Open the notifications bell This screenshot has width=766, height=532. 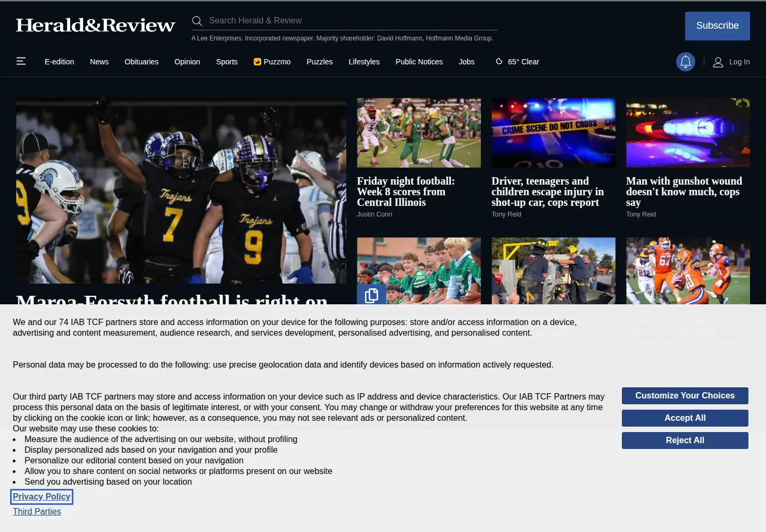686,62
